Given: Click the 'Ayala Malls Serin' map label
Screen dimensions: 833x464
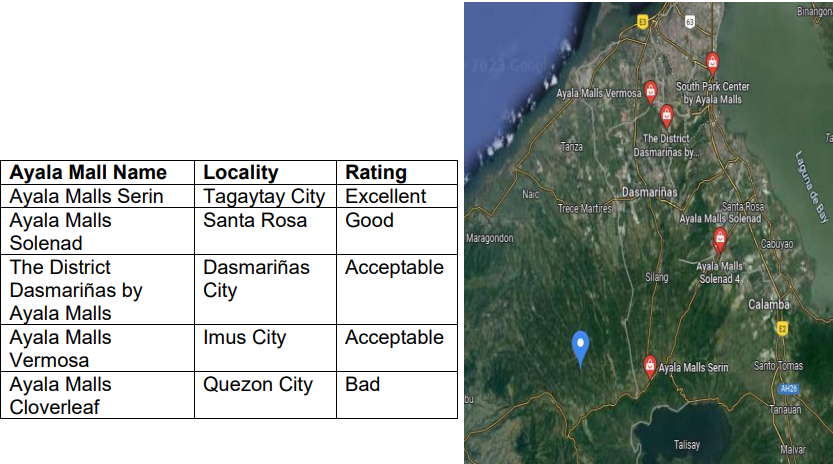Looking at the screenshot, I should coord(693,367).
